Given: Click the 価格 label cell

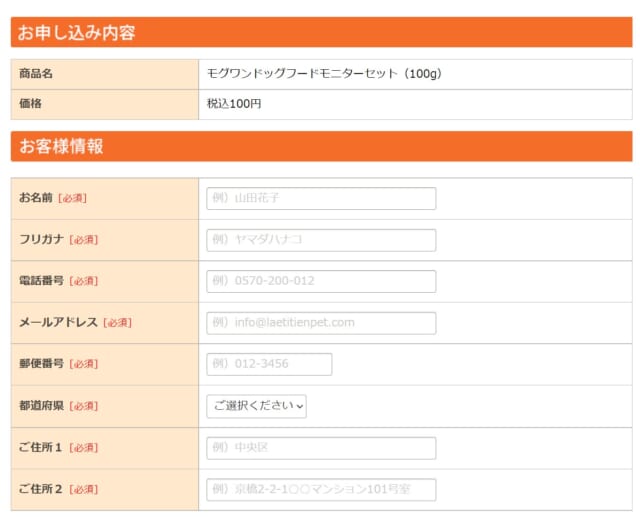Looking at the screenshot, I should tap(105, 104).
